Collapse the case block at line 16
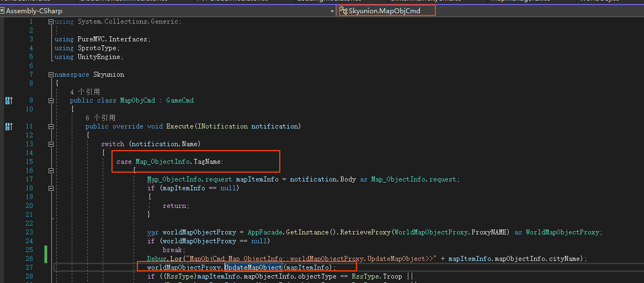 [x=51, y=170]
